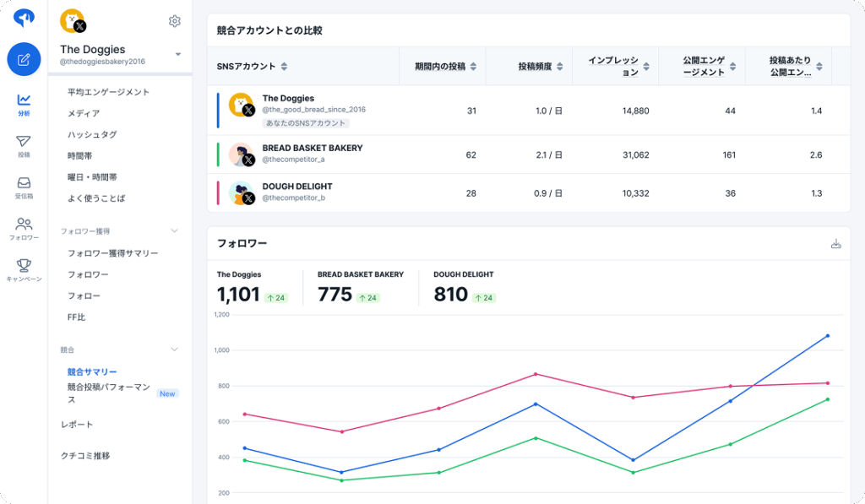The width and height of the screenshot is (865, 504).
Task: Sort table by 投稿頻度 column
Action: pos(559,67)
